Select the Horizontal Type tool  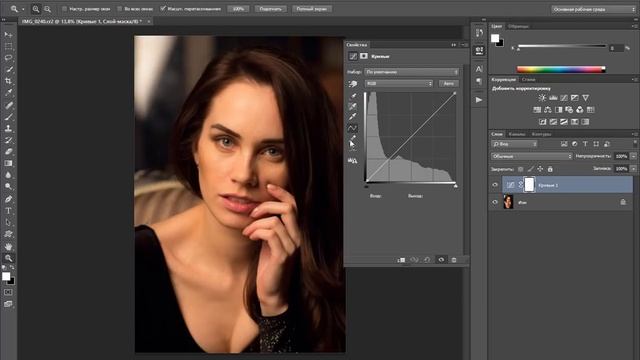point(8,211)
